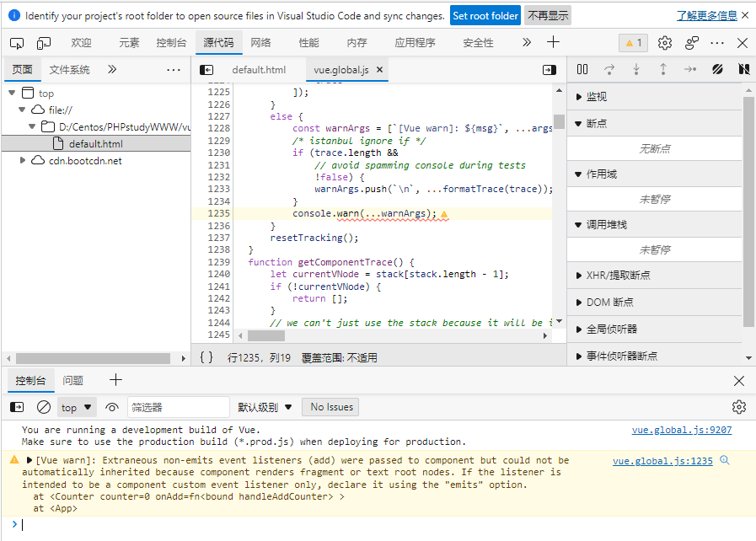The width and height of the screenshot is (756, 541).
Task: Open DevTools settings gear
Action: click(665, 43)
